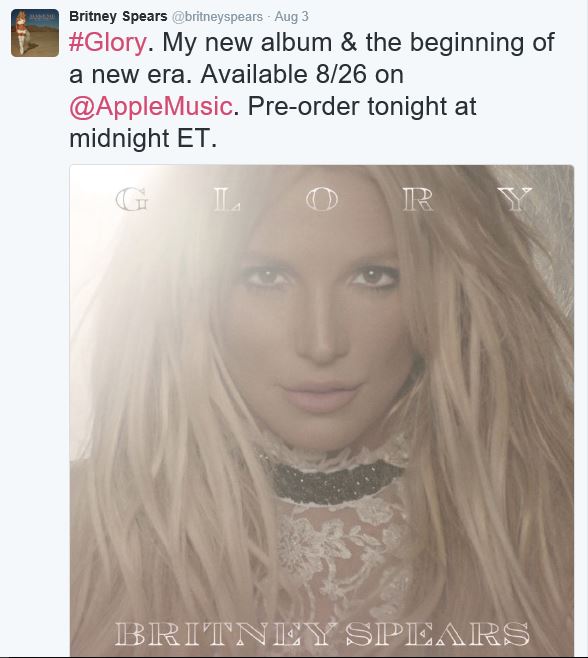Open the @britneyspears handle link
The width and height of the screenshot is (588, 658).
click(x=218, y=17)
